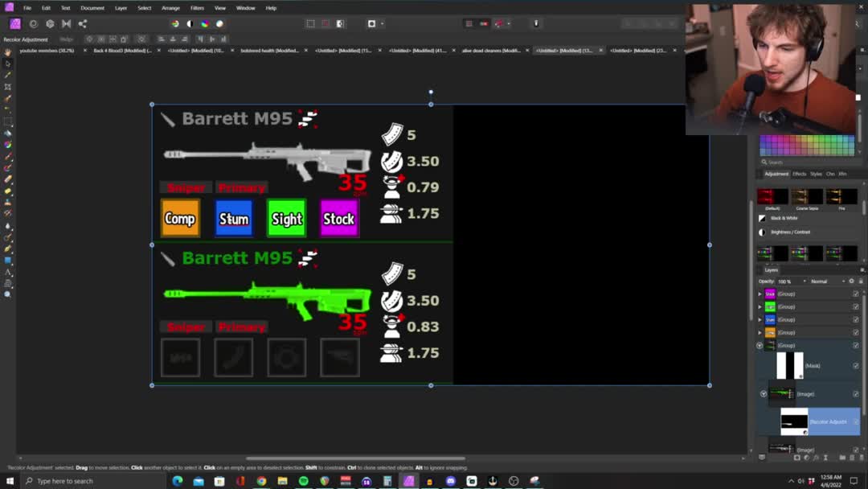Click the swatches Search field
Viewport: 868px width, 489px height.
(809, 162)
